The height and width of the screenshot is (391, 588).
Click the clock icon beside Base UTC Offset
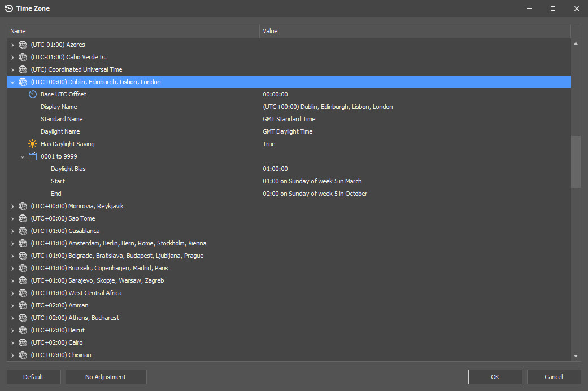click(33, 94)
